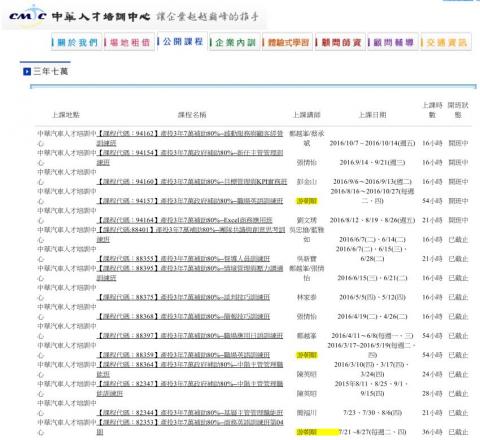Open course link with code 88355
Image resolution: width=480 pixels, height=440 pixels.
[x=183, y=259]
